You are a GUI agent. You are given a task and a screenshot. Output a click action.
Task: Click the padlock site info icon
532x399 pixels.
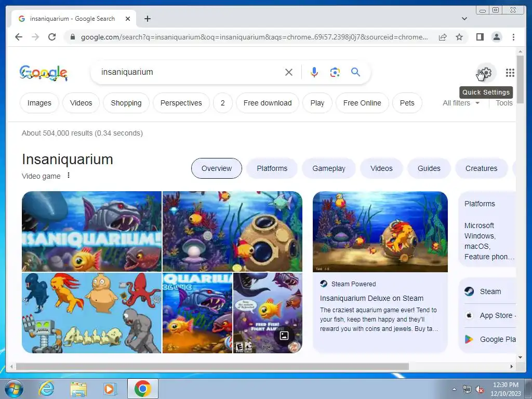coord(72,37)
